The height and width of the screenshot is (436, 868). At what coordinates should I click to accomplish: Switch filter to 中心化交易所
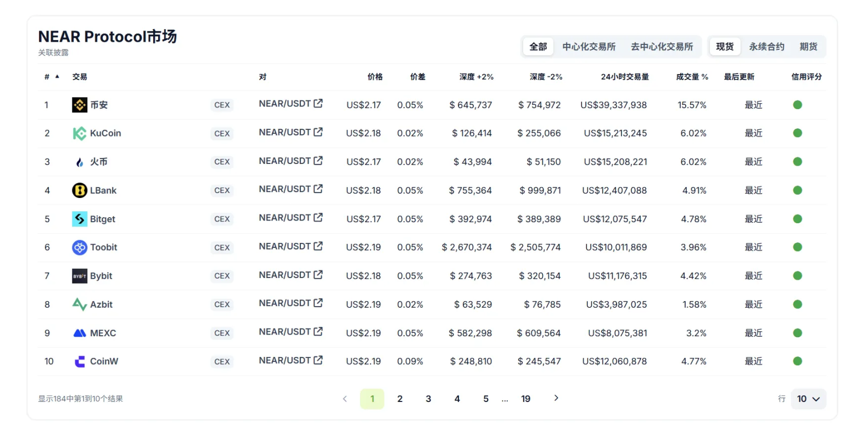click(x=589, y=47)
